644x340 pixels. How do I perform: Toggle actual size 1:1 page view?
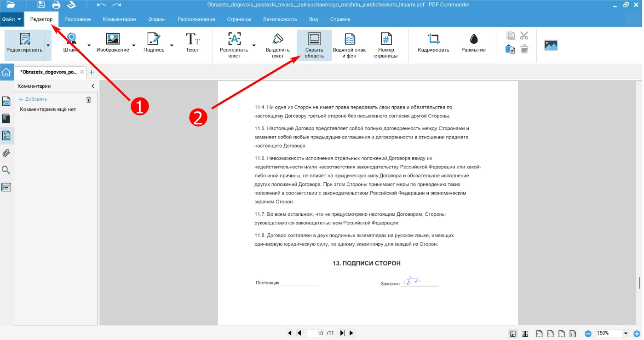573,334
